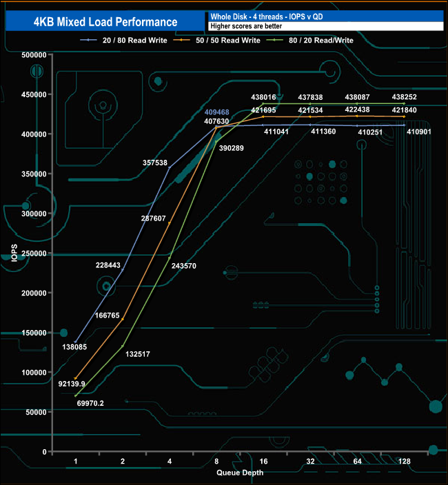Click the data label 422438
This screenshot has width=448, height=485.
click(x=357, y=110)
